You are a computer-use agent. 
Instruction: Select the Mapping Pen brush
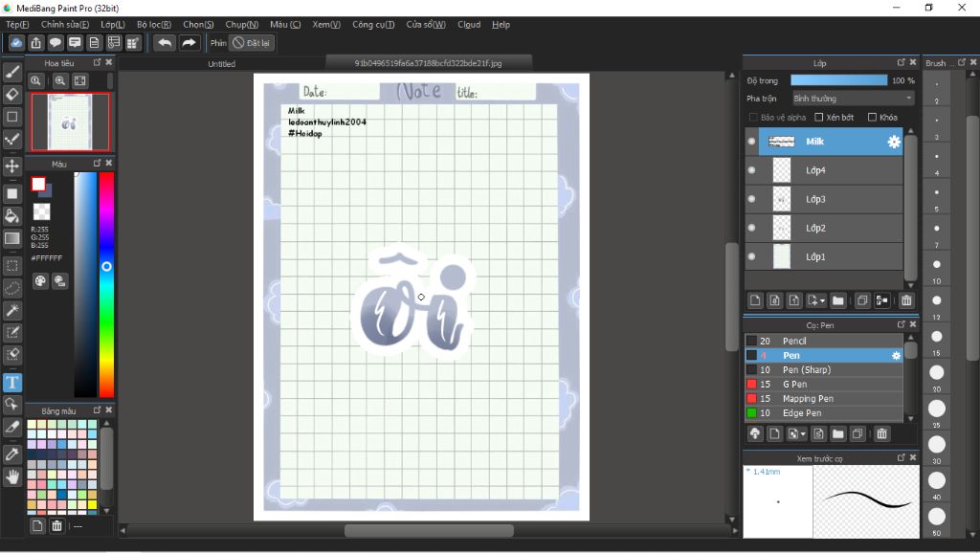click(x=824, y=399)
